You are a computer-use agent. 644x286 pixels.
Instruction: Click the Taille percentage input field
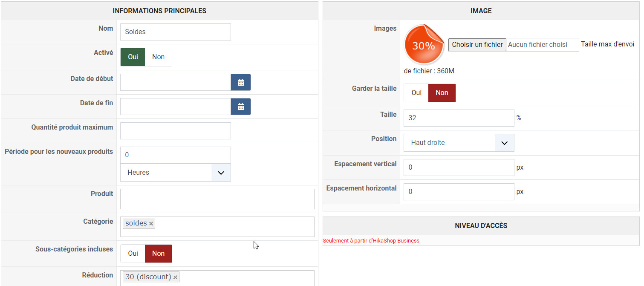click(459, 118)
